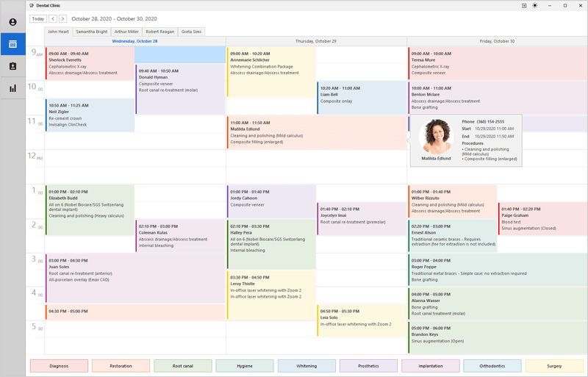Open the user profile sidebar icon
The height and width of the screenshot is (377, 588).
click(12, 22)
